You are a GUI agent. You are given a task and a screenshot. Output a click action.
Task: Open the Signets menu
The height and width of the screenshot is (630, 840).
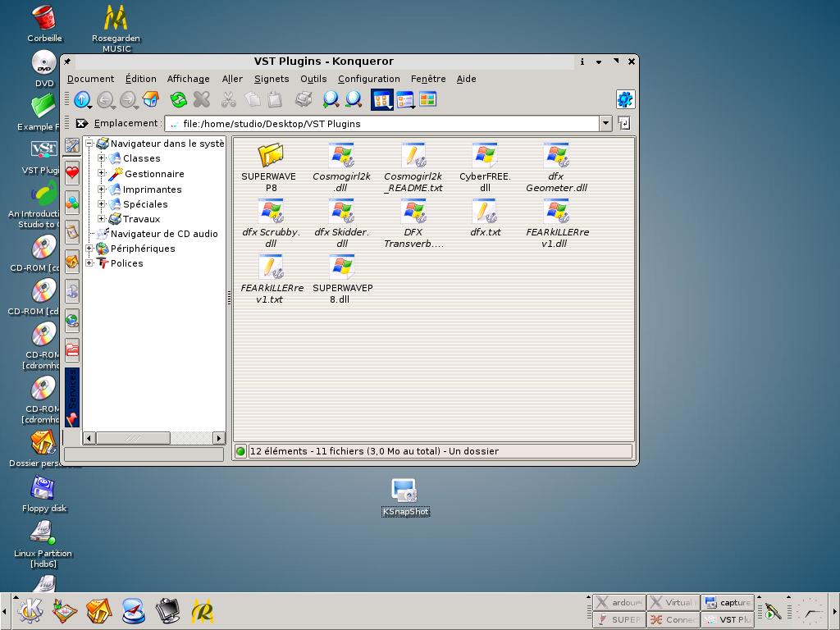(x=271, y=79)
